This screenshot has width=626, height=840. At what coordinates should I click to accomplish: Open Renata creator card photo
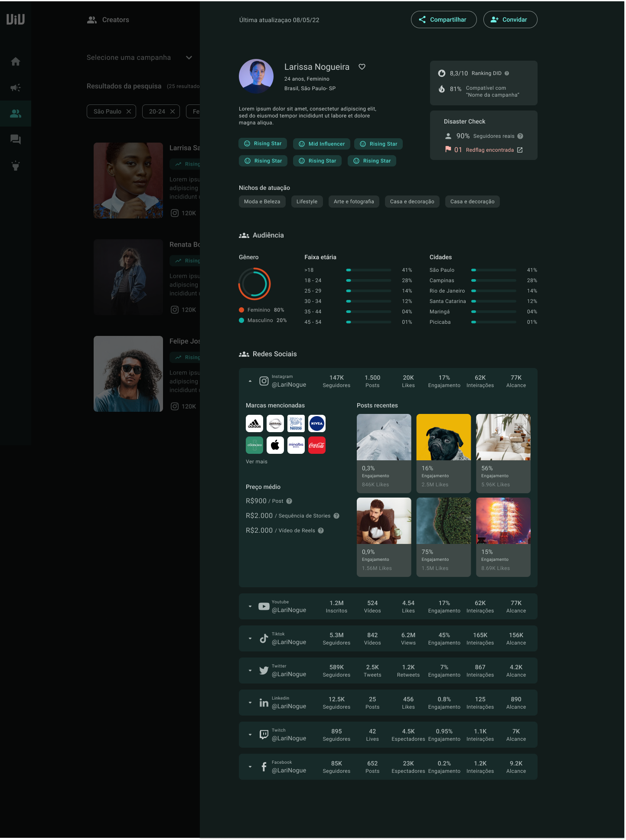128,277
